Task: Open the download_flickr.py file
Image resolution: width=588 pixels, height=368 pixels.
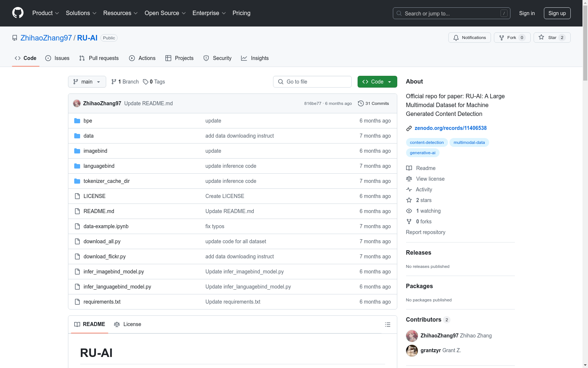Action: click(x=104, y=256)
